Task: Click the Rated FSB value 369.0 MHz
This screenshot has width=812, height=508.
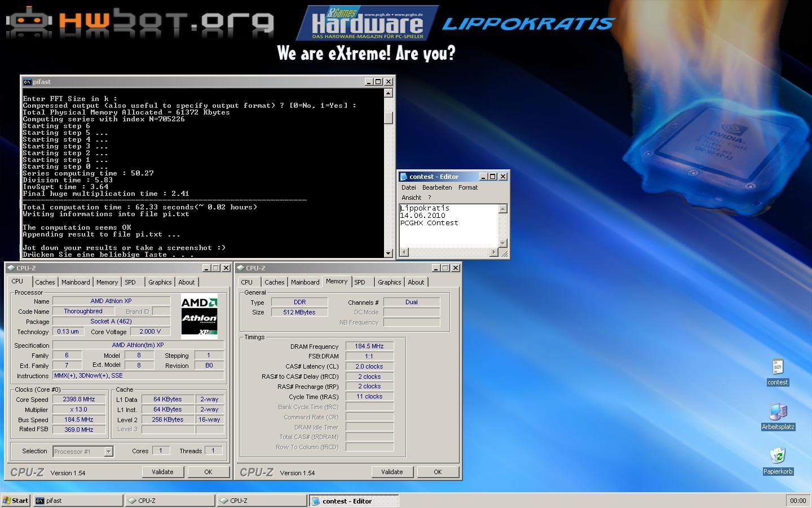Action: 79,430
